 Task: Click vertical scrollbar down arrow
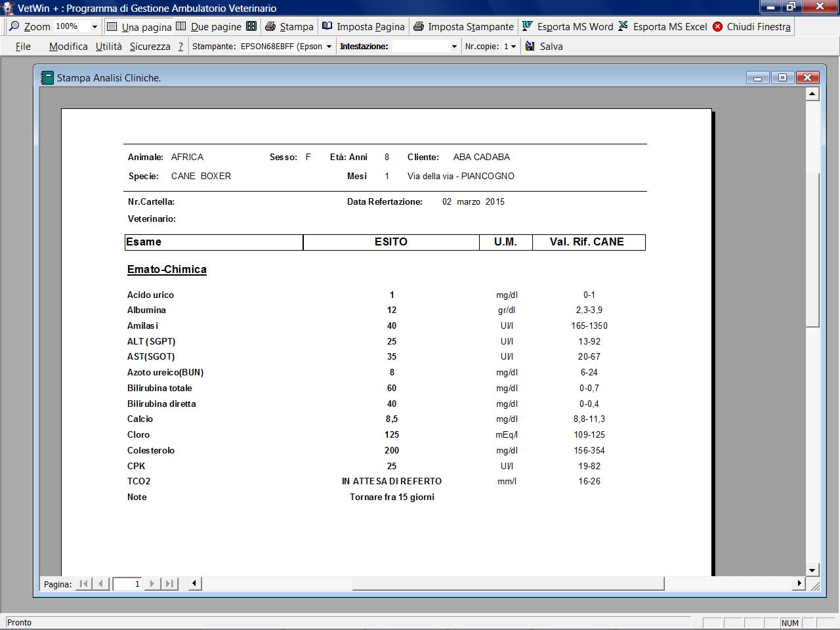pyautogui.click(x=812, y=570)
